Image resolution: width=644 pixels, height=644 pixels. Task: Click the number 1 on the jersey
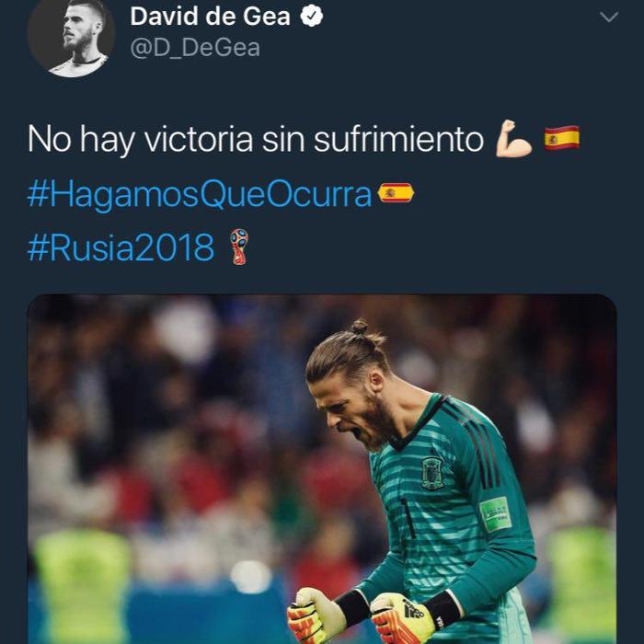click(x=408, y=518)
